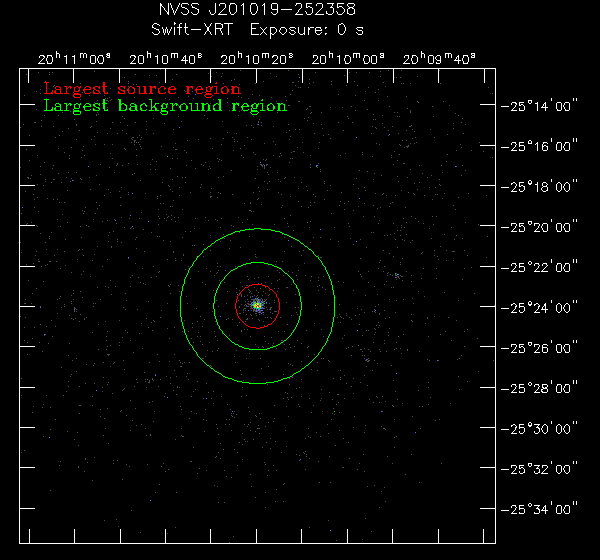Click the -25°26'00" declination label

pyautogui.click(x=539, y=348)
